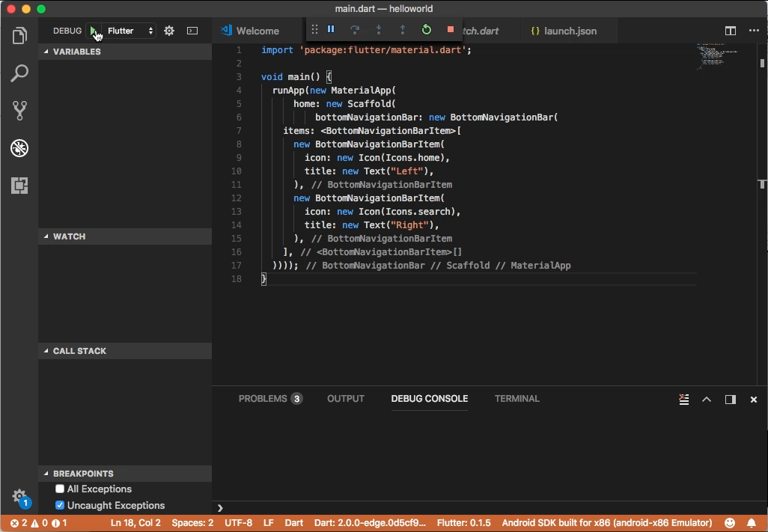Click the code minimap

coord(716,57)
